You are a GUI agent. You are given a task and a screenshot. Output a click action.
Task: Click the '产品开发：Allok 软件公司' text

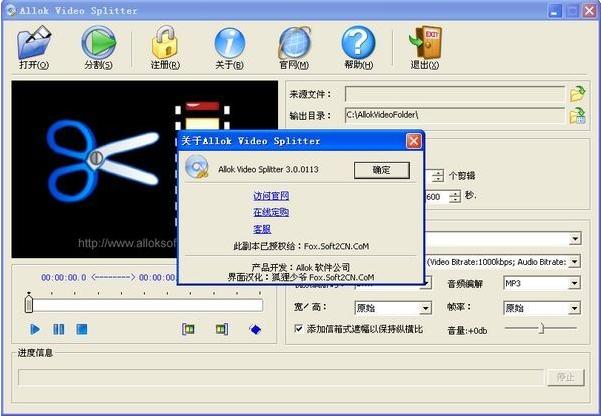(x=301, y=267)
